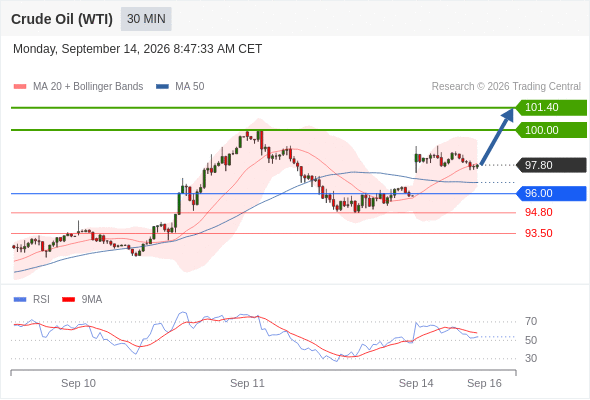Click the Crude Oil (WTI) title
Image resolution: width=590 pixels, height=400 pixels.
coord(62,19)
